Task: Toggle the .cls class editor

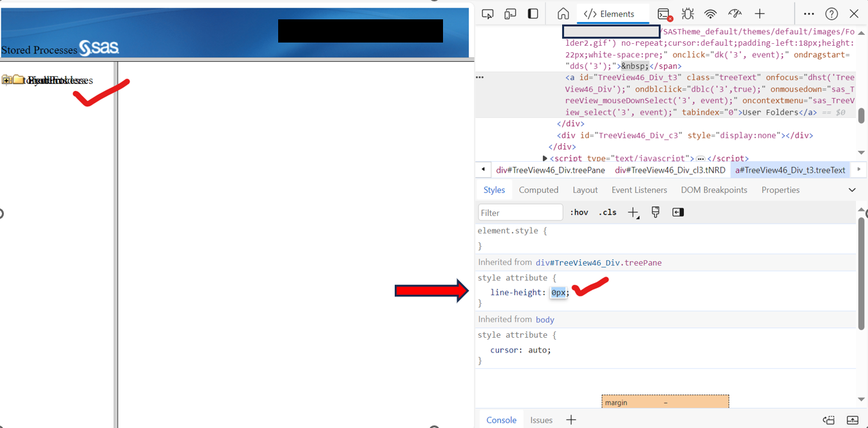Action: pyautogui.click(x=607, y=211)
